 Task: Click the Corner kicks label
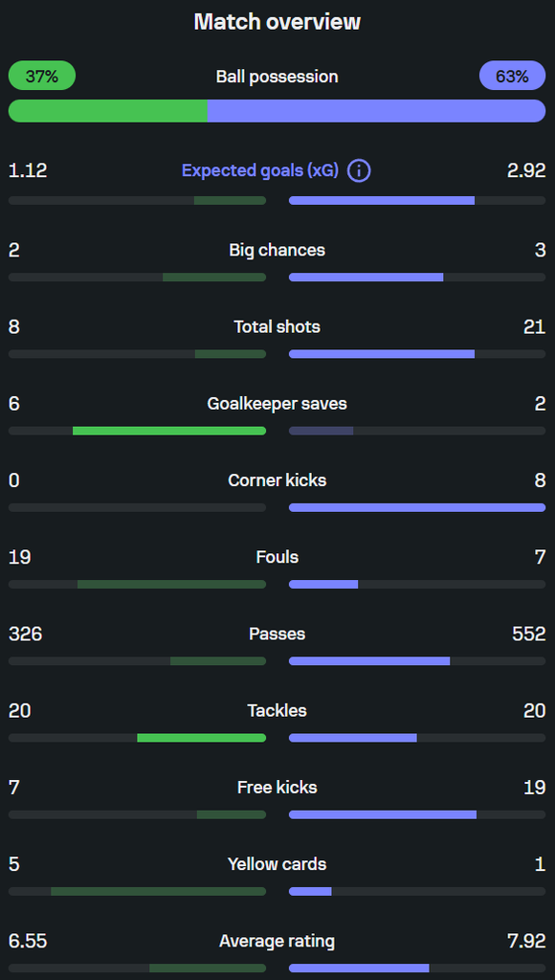pos(277,480)
